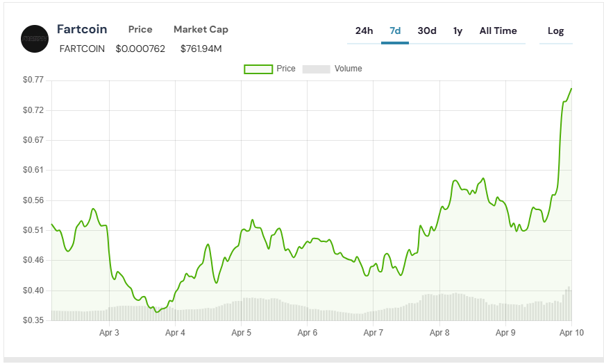Click the Apr 9 x-axis label

click(505, 332)
